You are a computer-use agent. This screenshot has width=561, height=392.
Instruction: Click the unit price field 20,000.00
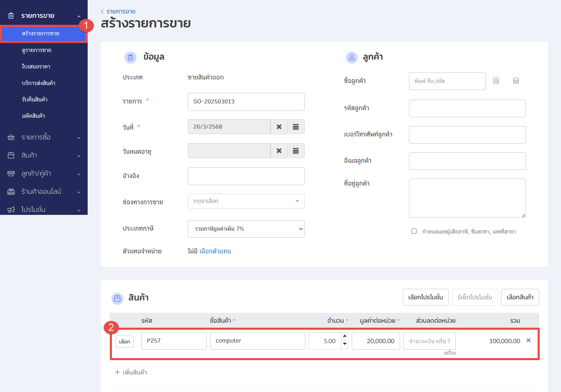click(376, 341)
